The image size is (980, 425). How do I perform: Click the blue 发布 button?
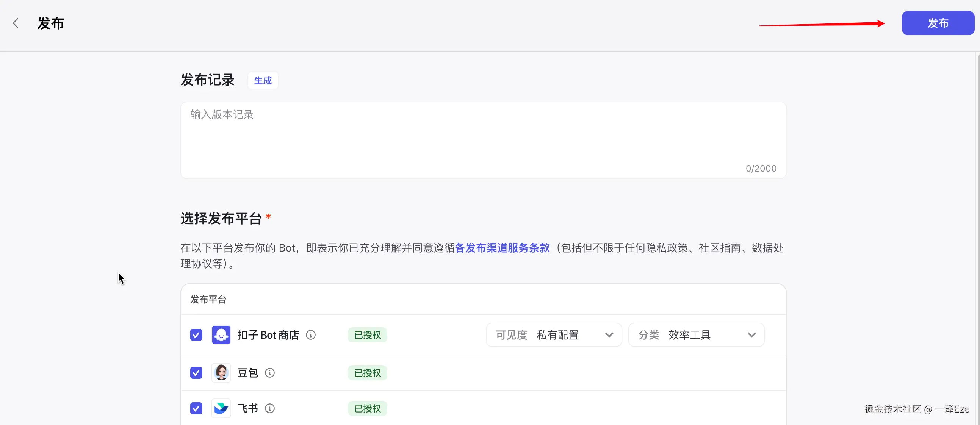938,23
